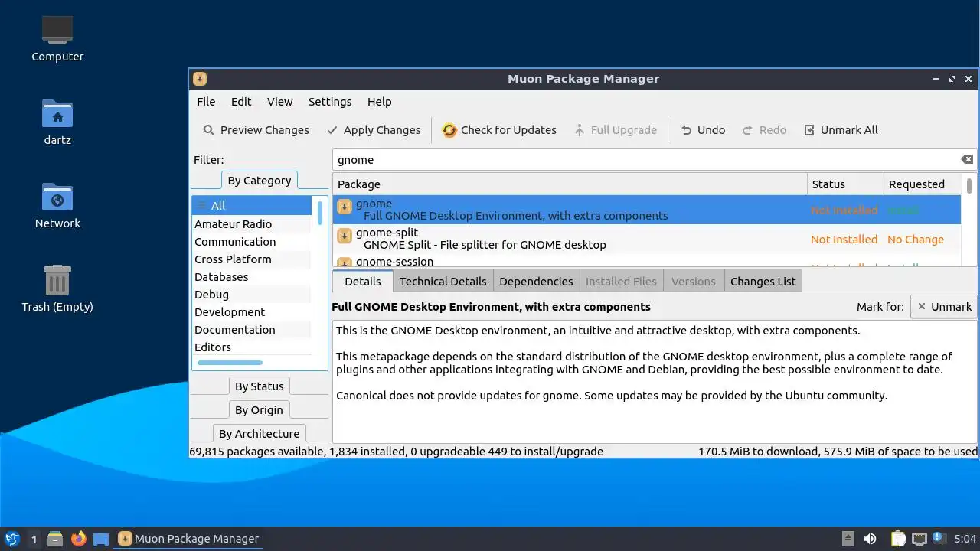Click Preview Changes magnifier toolbar button
This screenshot has height=551, width=980.
click(x=256, y=130)
